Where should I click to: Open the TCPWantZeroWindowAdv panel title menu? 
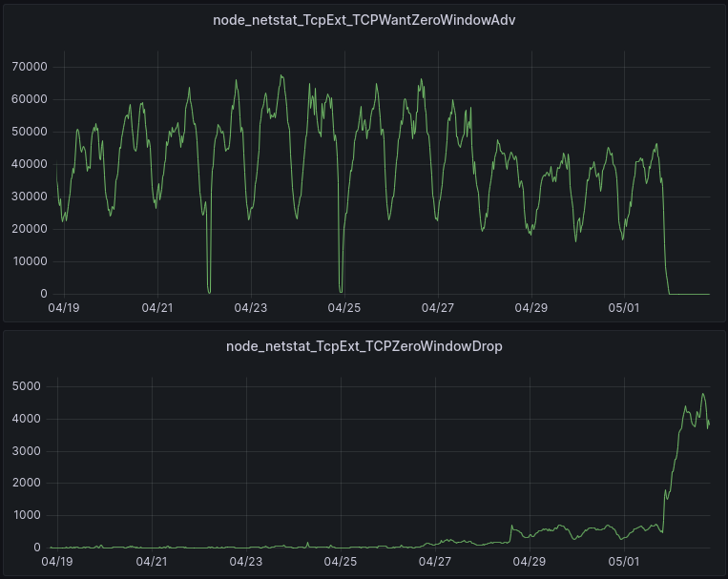[x=364, y=20]
